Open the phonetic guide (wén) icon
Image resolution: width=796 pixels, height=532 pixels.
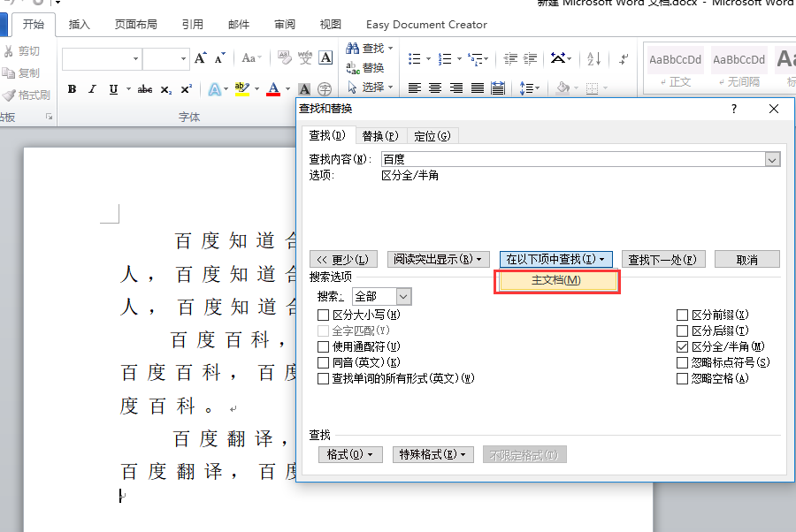[x=305, y=58]
